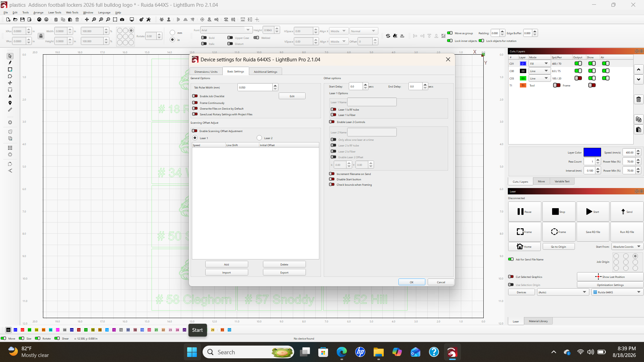Select the Polygon tool
The width and height of the screenshot is (644, 362).
tap(10, 76)
